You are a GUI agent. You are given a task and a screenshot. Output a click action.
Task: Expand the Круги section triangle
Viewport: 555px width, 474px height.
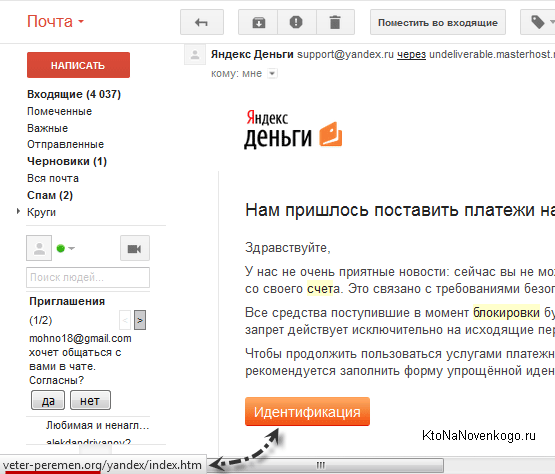coord(18,211)
